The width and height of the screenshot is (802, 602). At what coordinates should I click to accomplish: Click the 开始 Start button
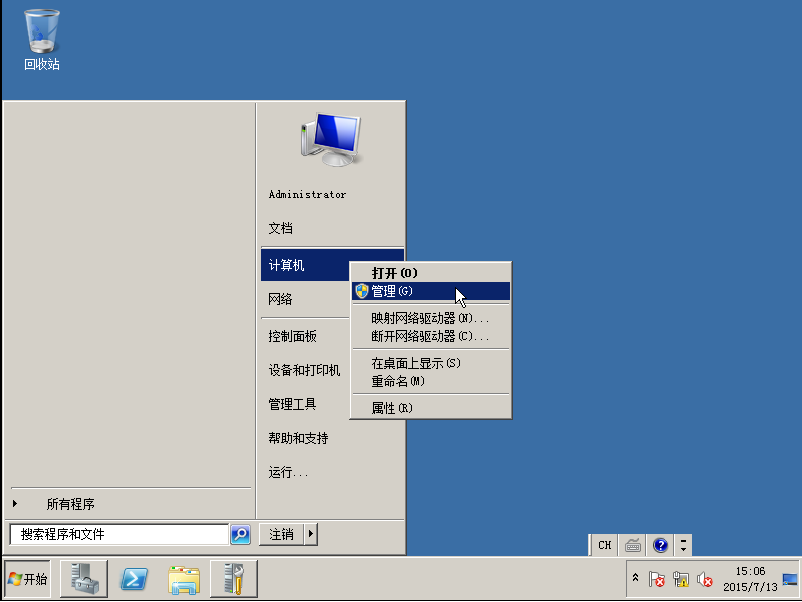(x=28, y=579)
